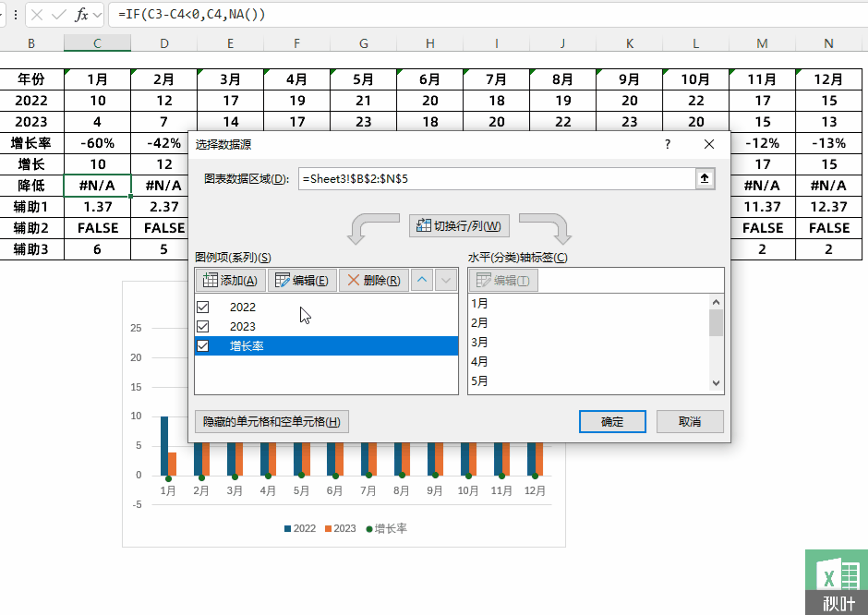Click the 2023 legend entry in the chart

341,528
